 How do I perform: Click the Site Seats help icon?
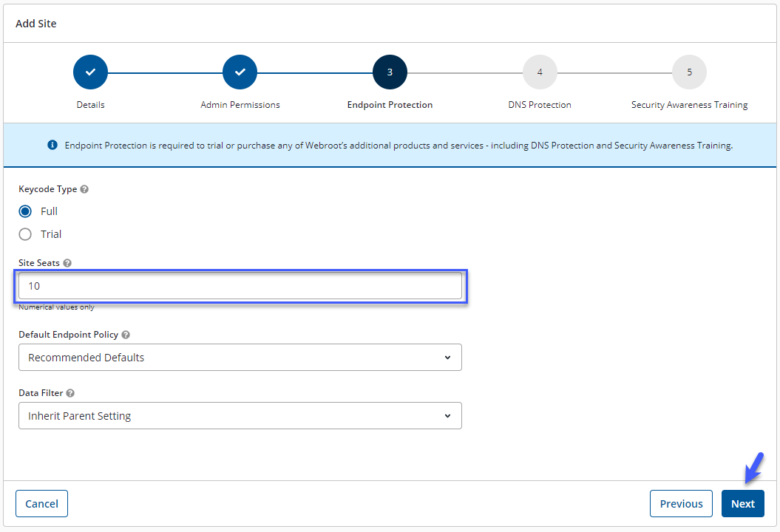point(67,263)
